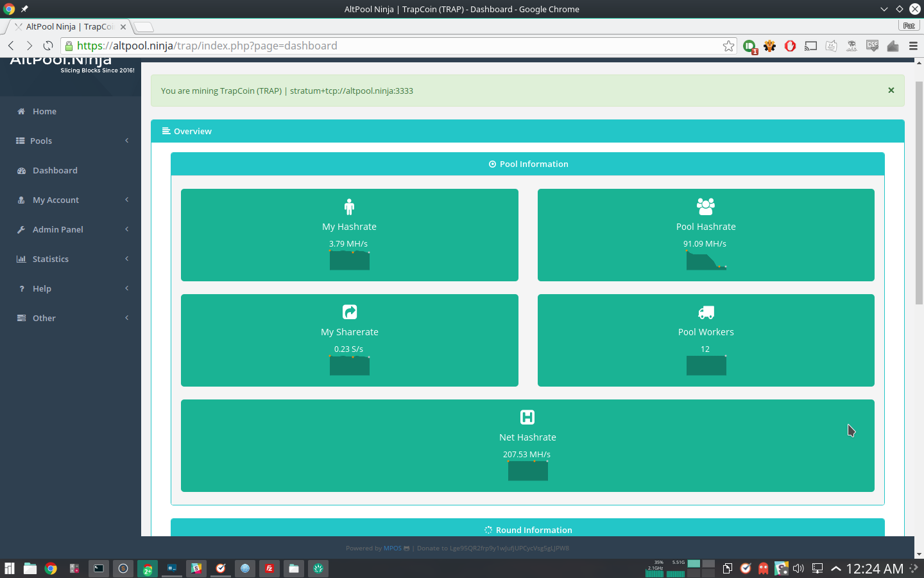
Task: Click the Other menu icon
Action: pos(21,318)
